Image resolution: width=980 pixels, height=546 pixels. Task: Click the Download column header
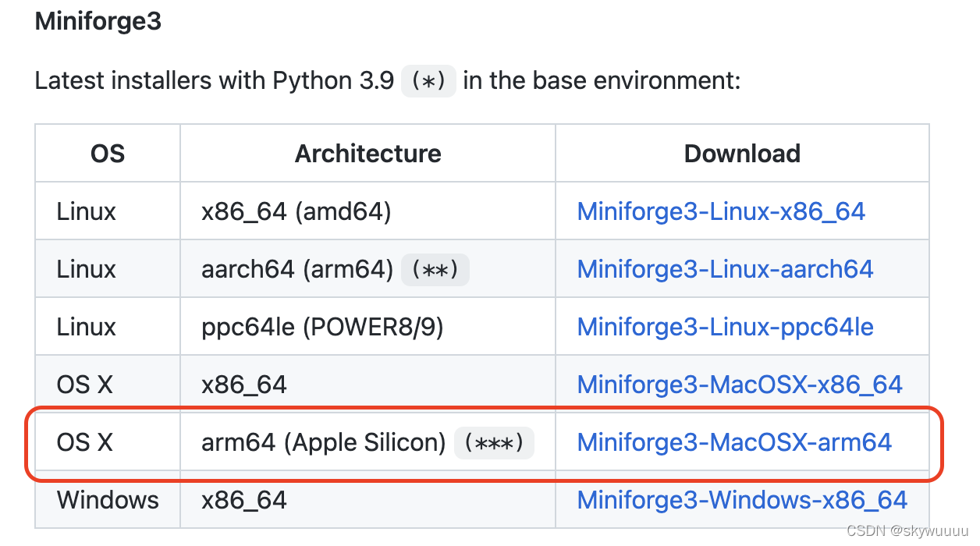click(x=742, y=154)
